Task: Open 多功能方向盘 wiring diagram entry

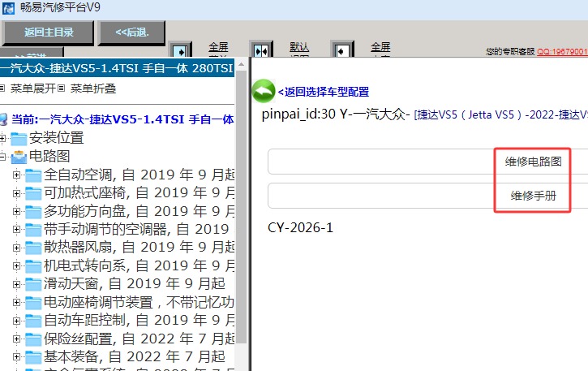Action: click(x=139, y=211)
